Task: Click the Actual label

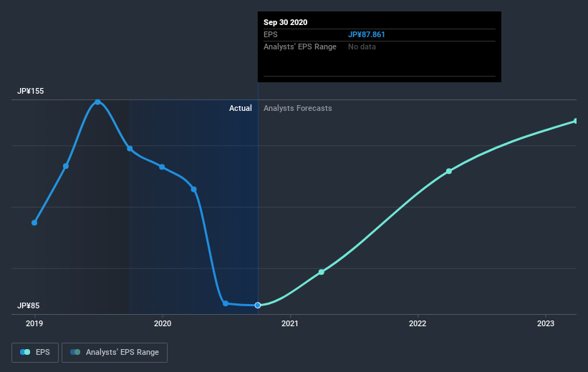Action: coord(241,108)
